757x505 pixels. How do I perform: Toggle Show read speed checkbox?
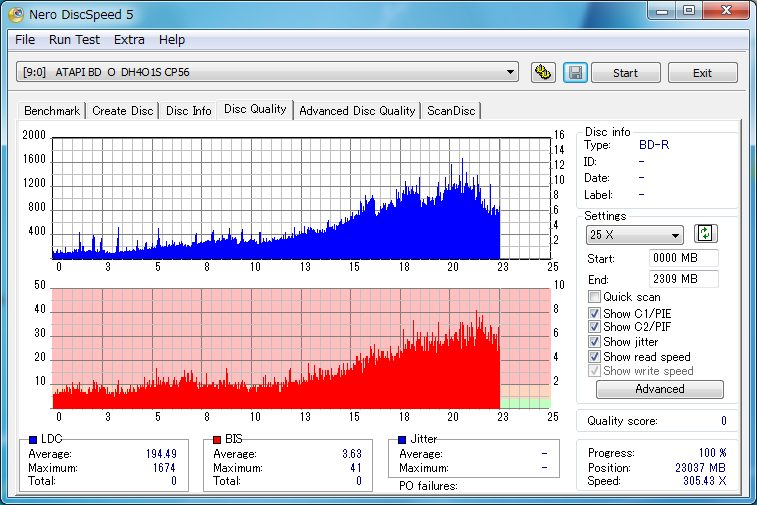(594, 357)
